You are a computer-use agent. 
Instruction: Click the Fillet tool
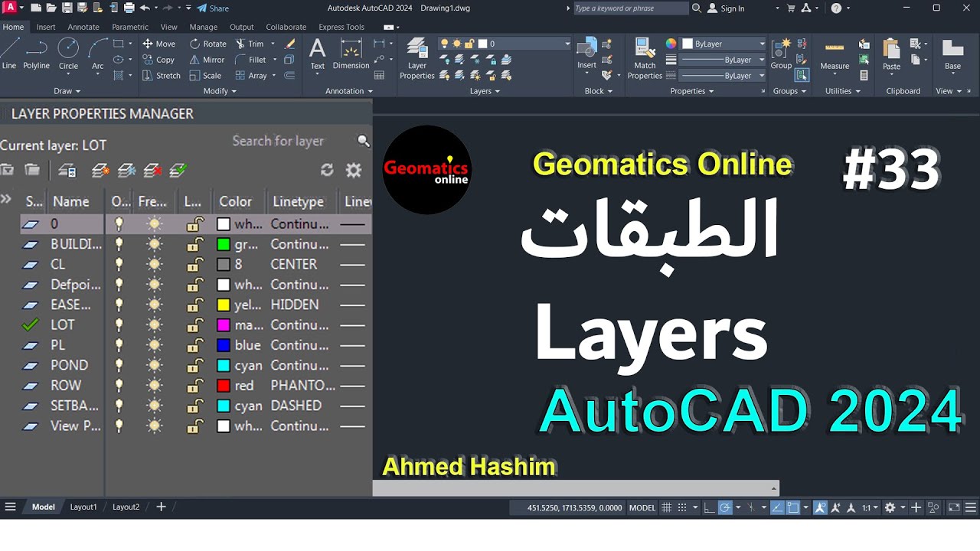pos(250,60)
